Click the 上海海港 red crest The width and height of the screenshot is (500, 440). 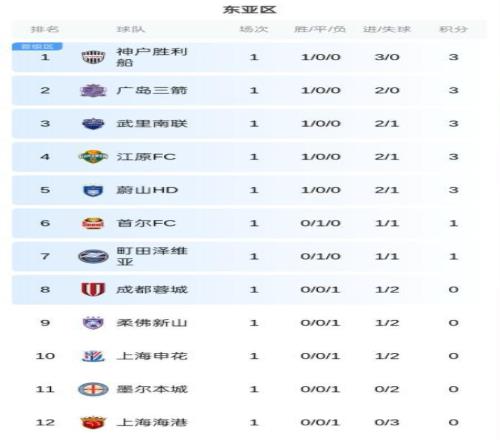93,422
